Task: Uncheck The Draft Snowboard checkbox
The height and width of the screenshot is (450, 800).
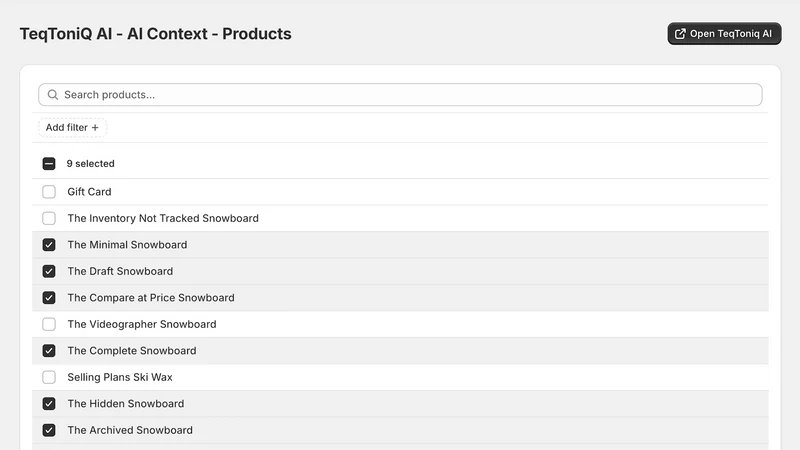Action: (x=49, y=271)
